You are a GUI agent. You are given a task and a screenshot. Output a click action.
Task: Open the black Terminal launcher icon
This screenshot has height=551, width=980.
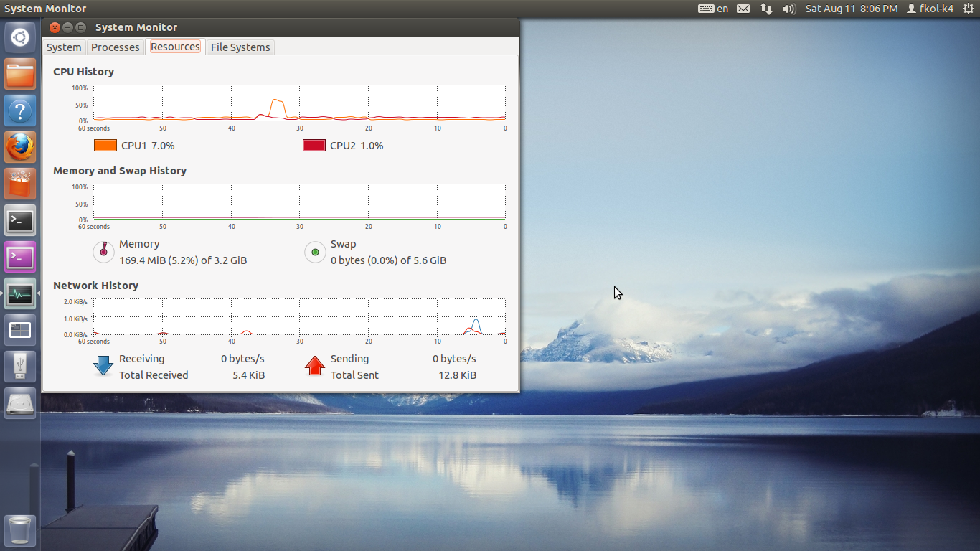20,220
